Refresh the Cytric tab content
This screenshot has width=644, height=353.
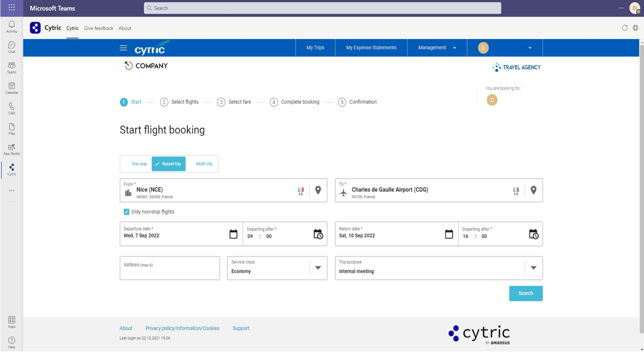625,28
